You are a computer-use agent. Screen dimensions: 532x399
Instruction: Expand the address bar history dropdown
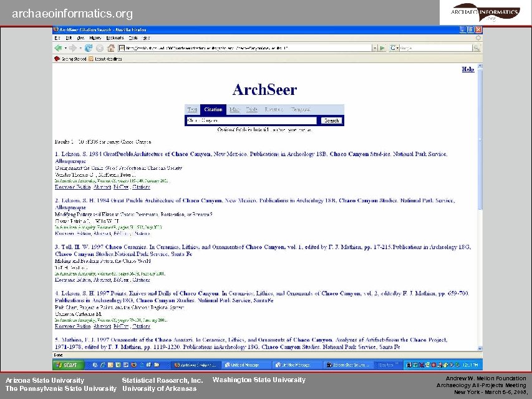pyautogui.click(x=374, y=47)
